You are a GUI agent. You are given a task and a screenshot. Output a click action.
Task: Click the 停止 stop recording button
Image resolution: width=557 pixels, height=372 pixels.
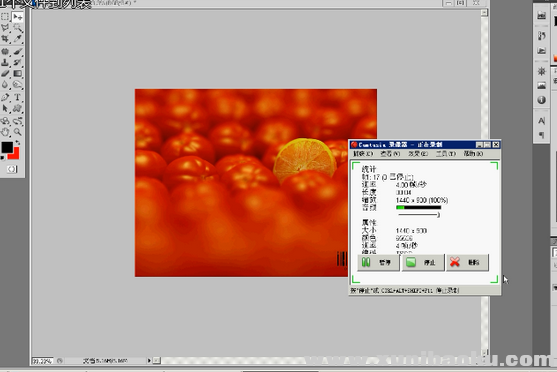[423, 263]
